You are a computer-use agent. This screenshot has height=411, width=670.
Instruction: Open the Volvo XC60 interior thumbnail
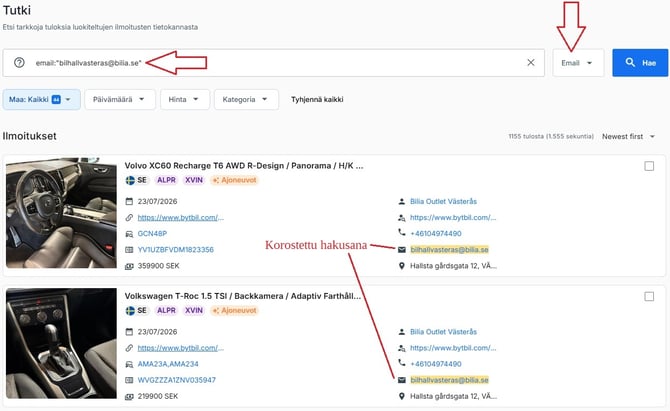(x=61, y=213)
